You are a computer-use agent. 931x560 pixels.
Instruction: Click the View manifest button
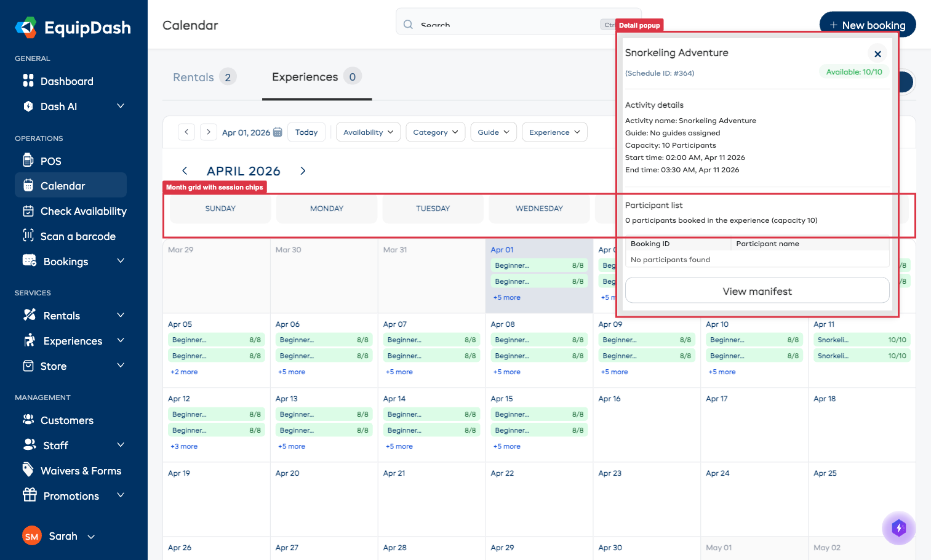click(756, 290)
